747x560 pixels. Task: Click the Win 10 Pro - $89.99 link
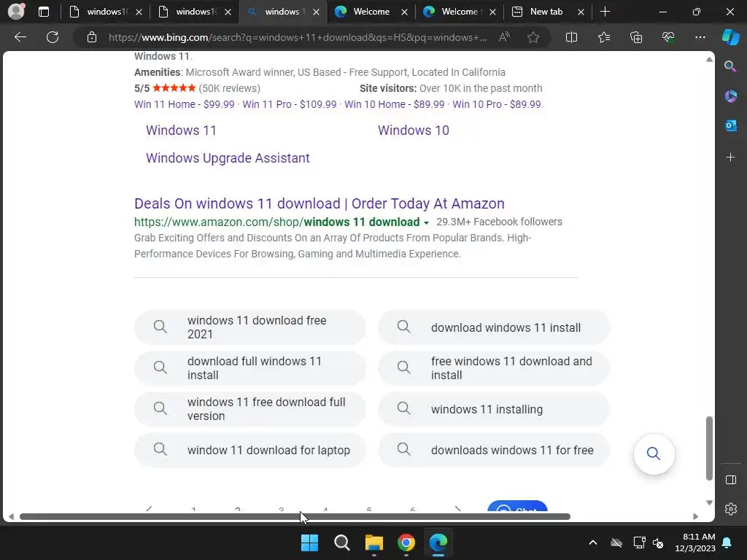coord(496,104)
